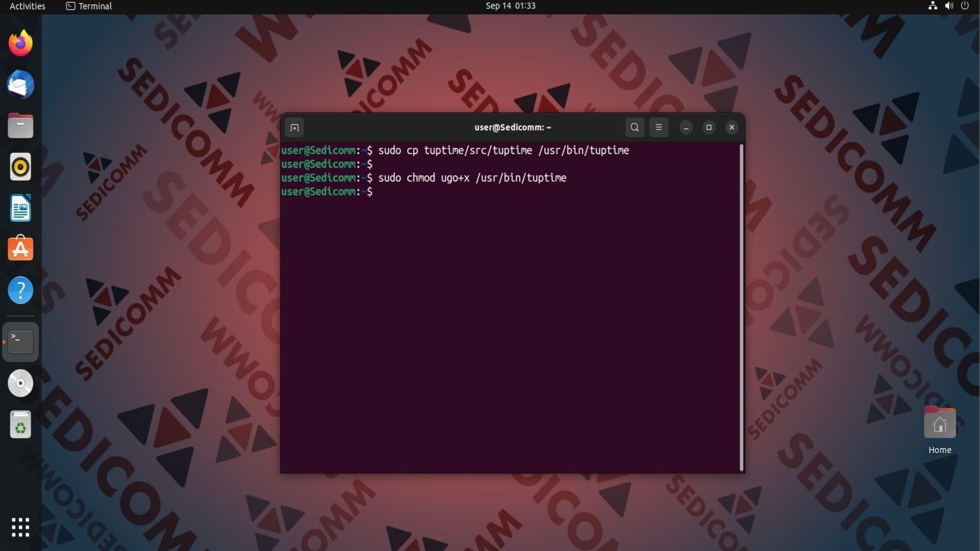Open the Activities overview
The width and height of the screenshot is (980, 551).
pyautogui.click(x=28, y=6)
